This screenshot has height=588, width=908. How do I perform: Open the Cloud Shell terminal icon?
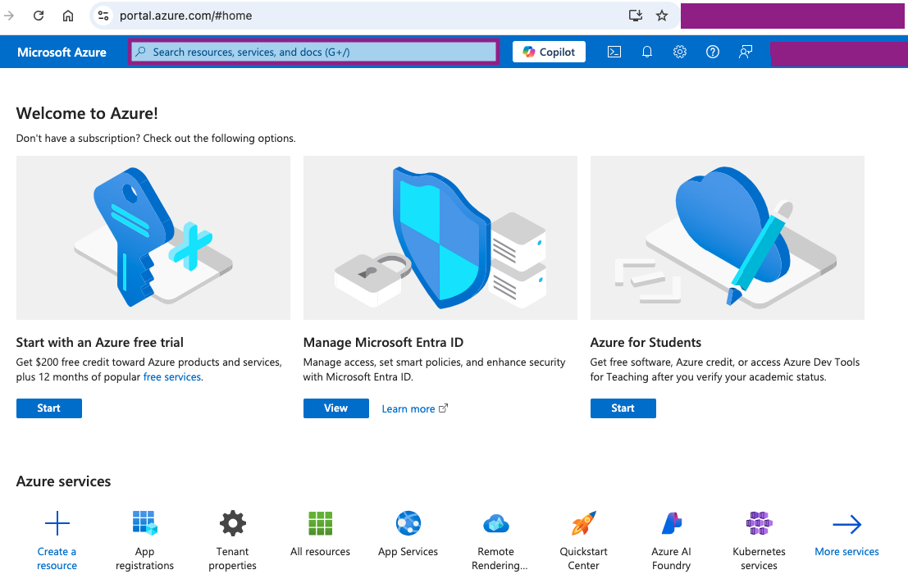[x=614, y=52]
